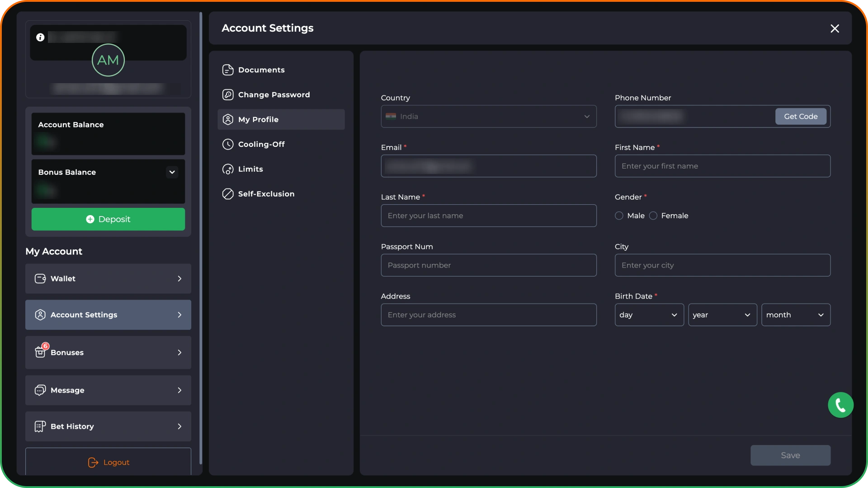Open the Birth Date year dropdown

(x=722, y=315)
